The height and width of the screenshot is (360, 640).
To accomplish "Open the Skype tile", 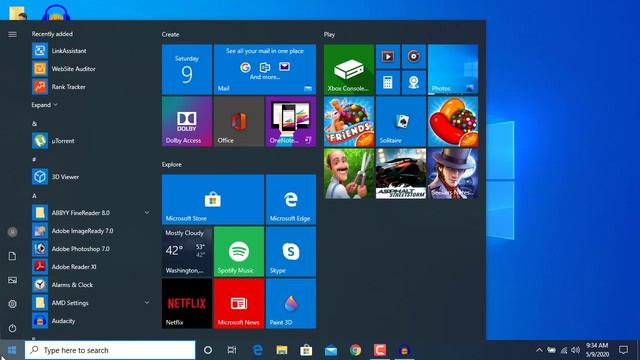I will pos(291,252).
